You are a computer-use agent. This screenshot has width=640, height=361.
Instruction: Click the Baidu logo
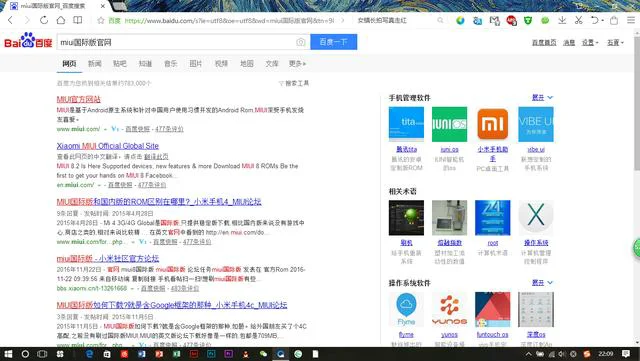(x=28, y=41)
